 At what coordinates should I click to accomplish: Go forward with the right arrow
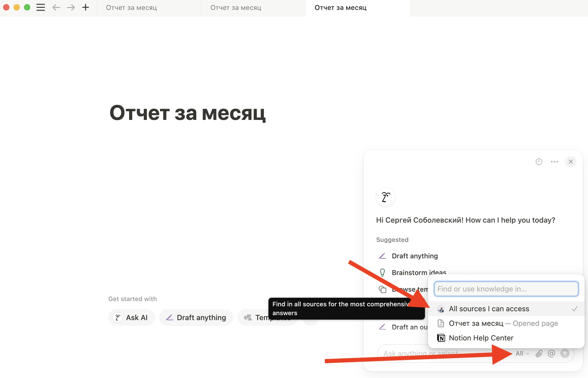(x=71, y=8)
